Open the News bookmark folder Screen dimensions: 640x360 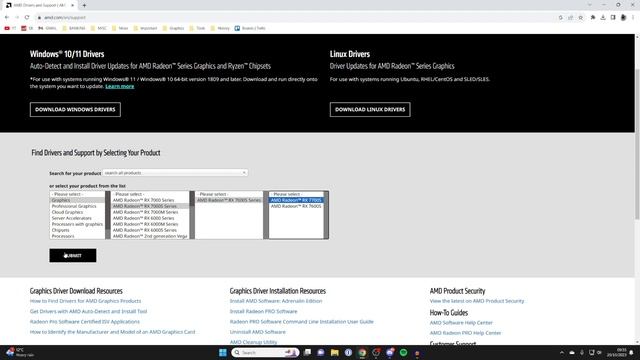click(x=120, y=28)
